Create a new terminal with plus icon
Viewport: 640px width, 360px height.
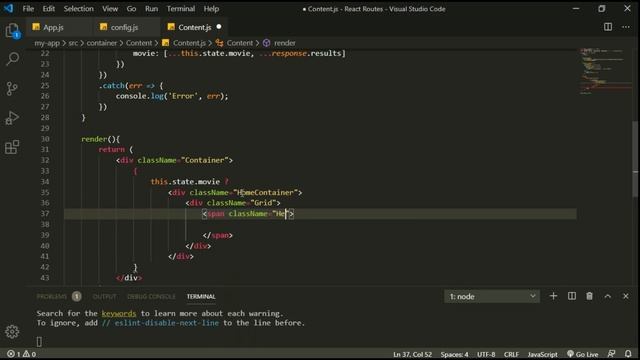point(553,296)
